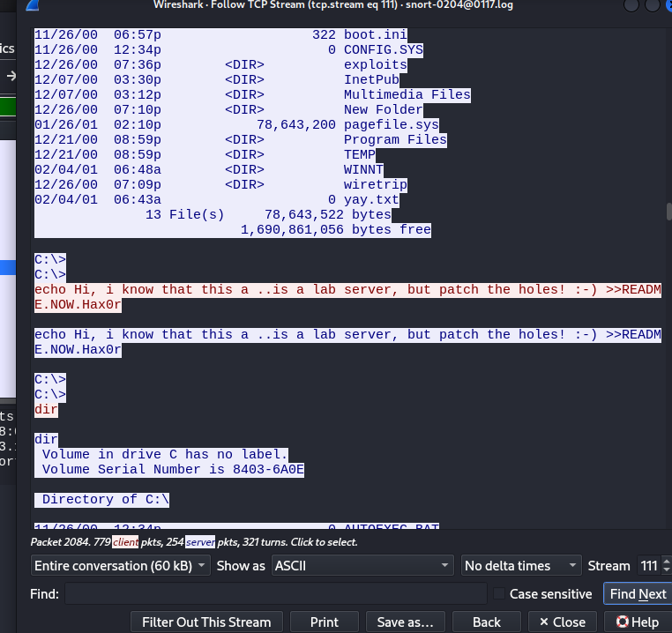Click the Wireshark fin icon in title bar
This screenshot has width=672, height=633.
pyautogui.click(x=33, y=5)
